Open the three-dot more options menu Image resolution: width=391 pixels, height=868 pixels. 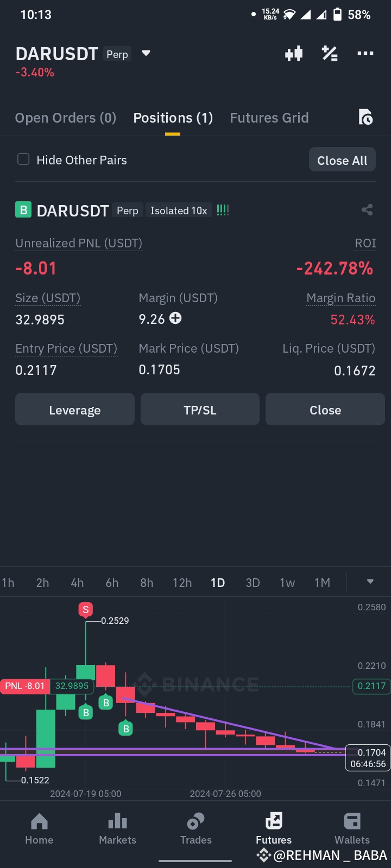point(365,53)
